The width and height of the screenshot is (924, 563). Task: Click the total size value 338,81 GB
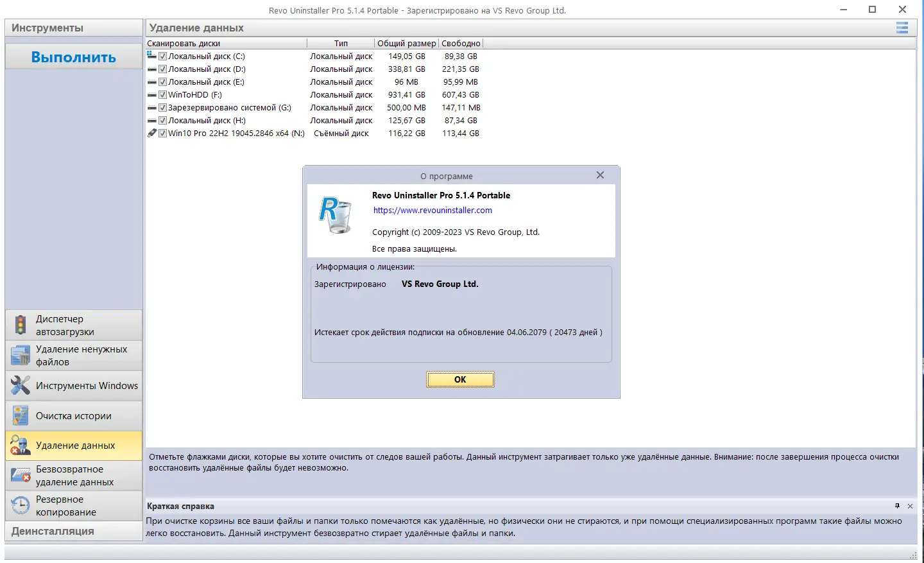[407, 69]
